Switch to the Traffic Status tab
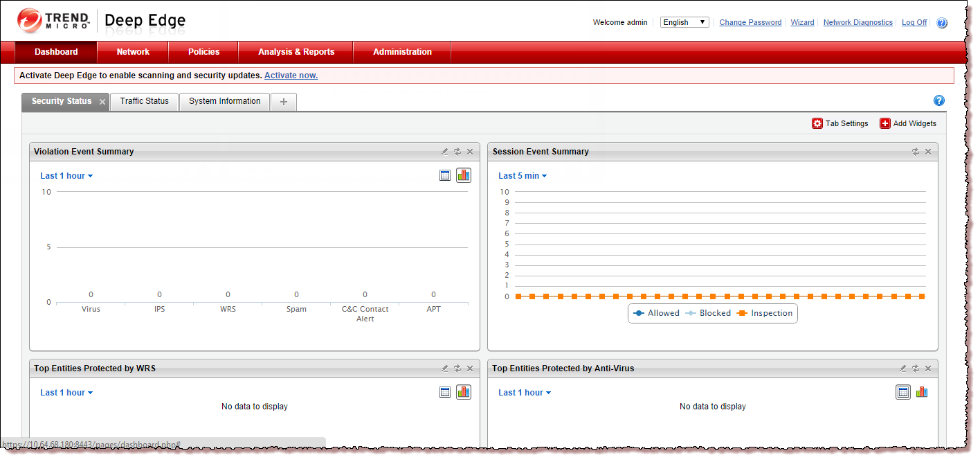 pos(144,101)
